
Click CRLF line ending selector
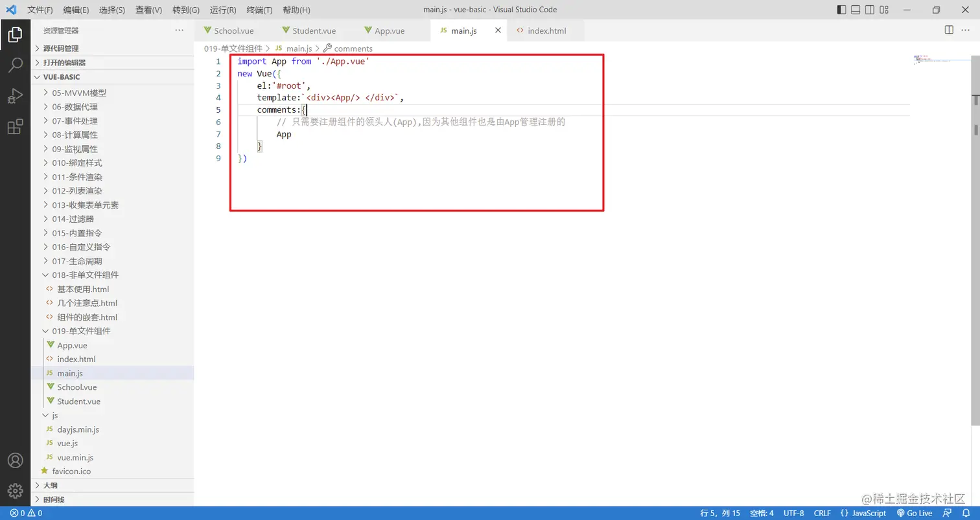822,513
